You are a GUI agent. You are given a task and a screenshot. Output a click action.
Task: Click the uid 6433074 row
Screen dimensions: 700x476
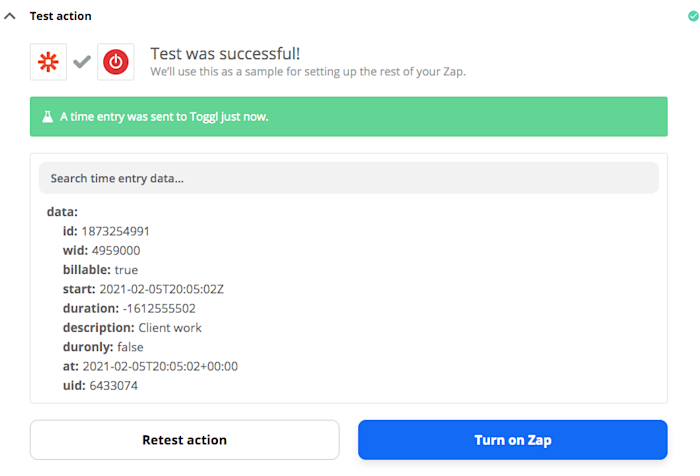click(100, 385)
